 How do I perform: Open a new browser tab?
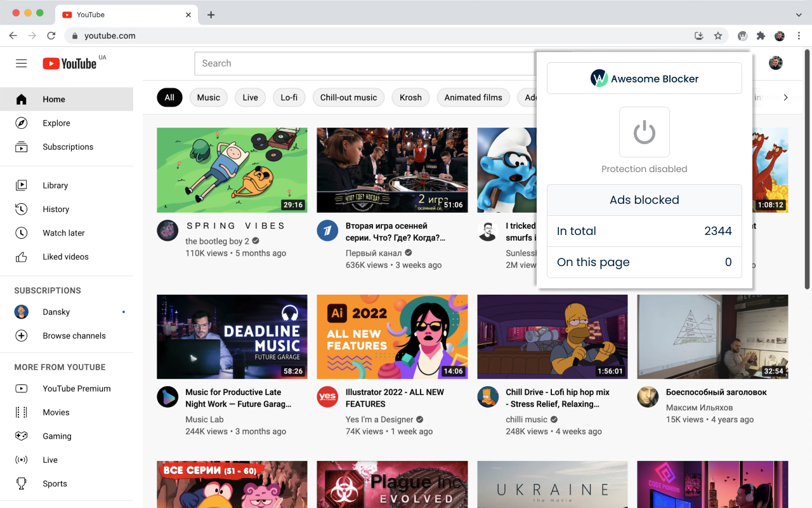211,15
